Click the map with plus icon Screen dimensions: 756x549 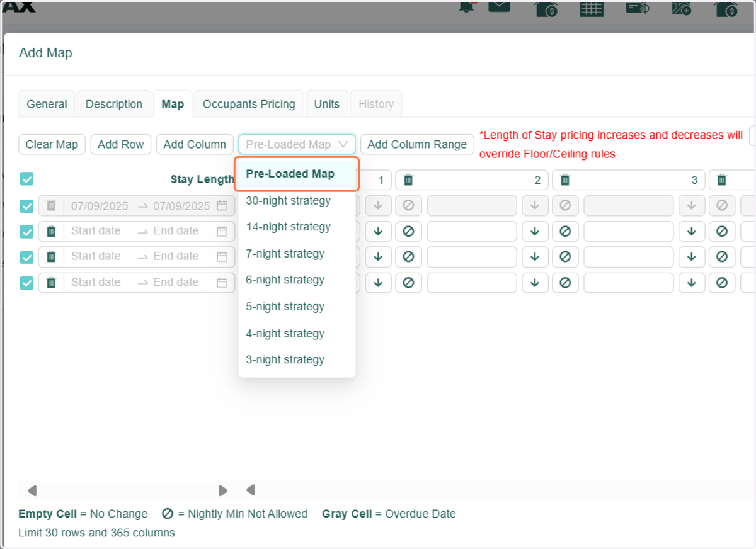[x=681, y=8]
